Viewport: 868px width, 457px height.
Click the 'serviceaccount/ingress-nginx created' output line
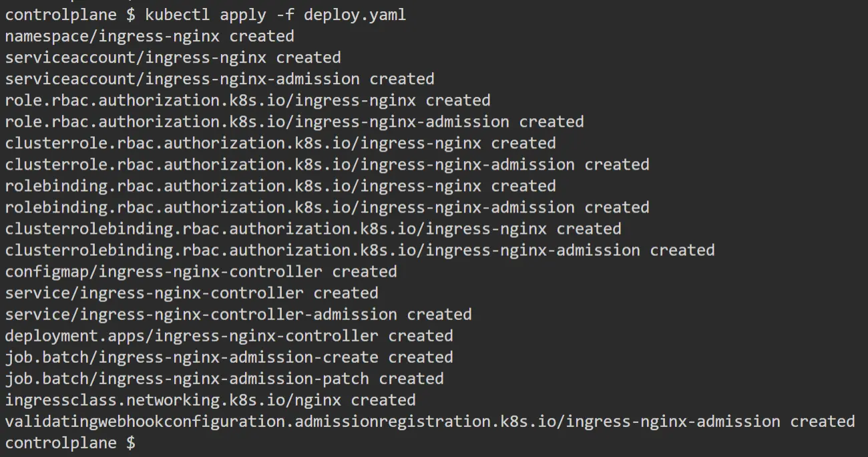(x=172, y=57)
